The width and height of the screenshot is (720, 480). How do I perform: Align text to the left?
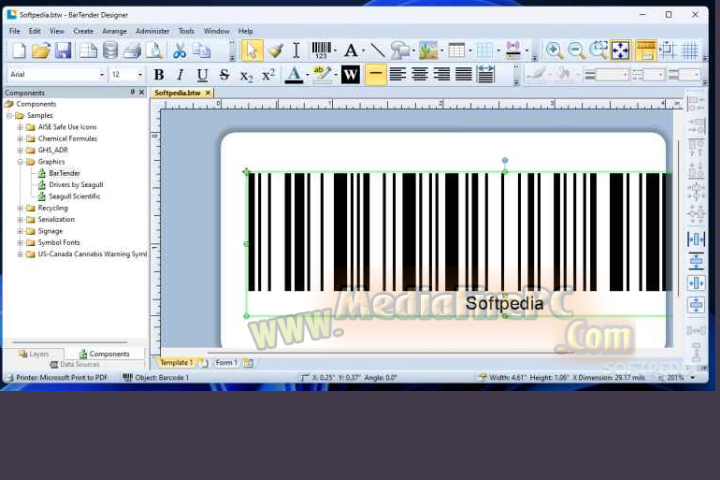(x=398, y=74)
